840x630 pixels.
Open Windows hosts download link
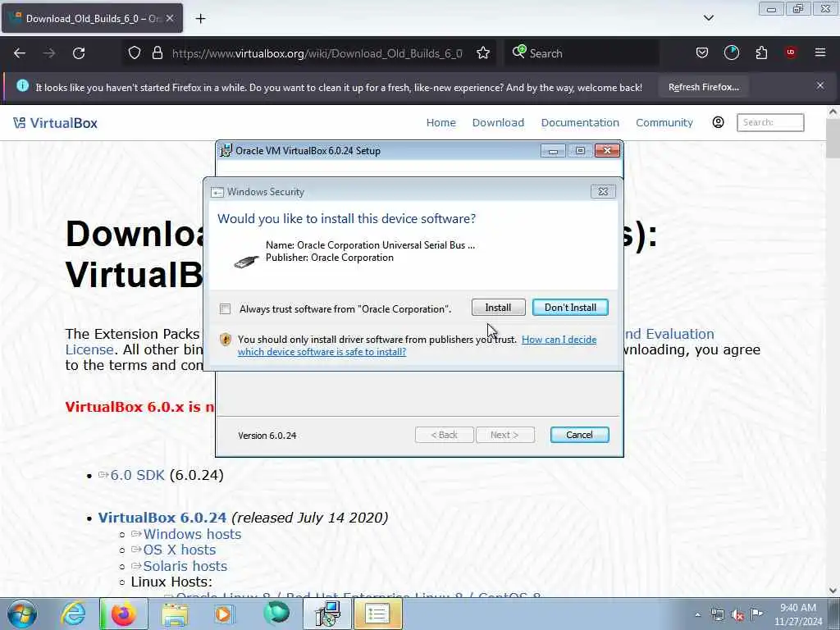pyautogui.click(x=192, y=534)
